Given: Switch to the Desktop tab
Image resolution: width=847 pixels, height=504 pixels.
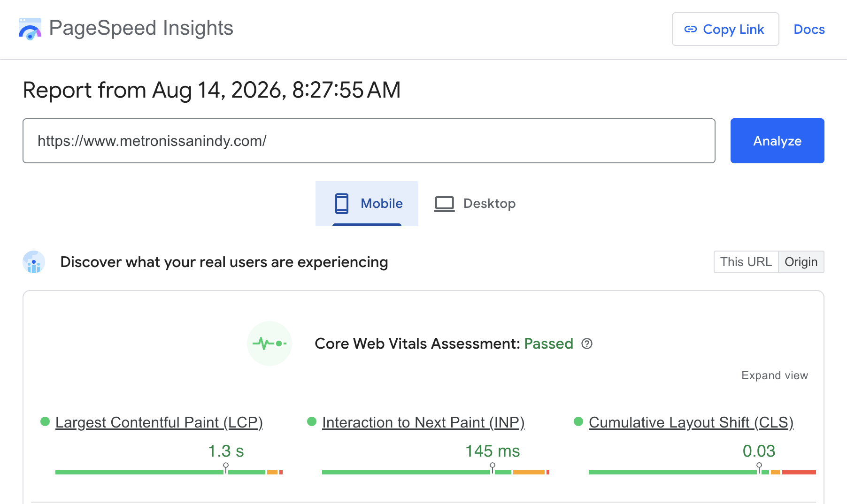Looking at the screenshot, I should (x=475, y=204).
